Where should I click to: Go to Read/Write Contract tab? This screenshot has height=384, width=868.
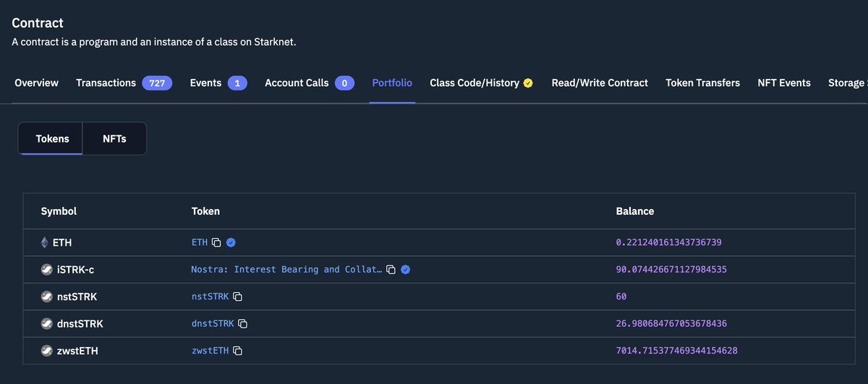(x=600, y=83)
